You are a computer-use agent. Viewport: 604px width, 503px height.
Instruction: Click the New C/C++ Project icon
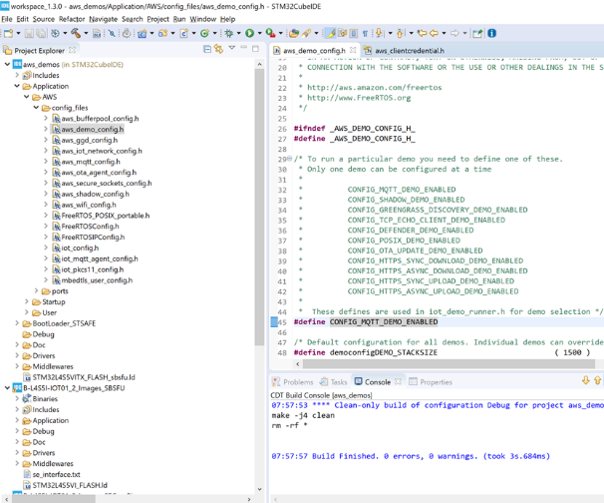pos(142,34)
